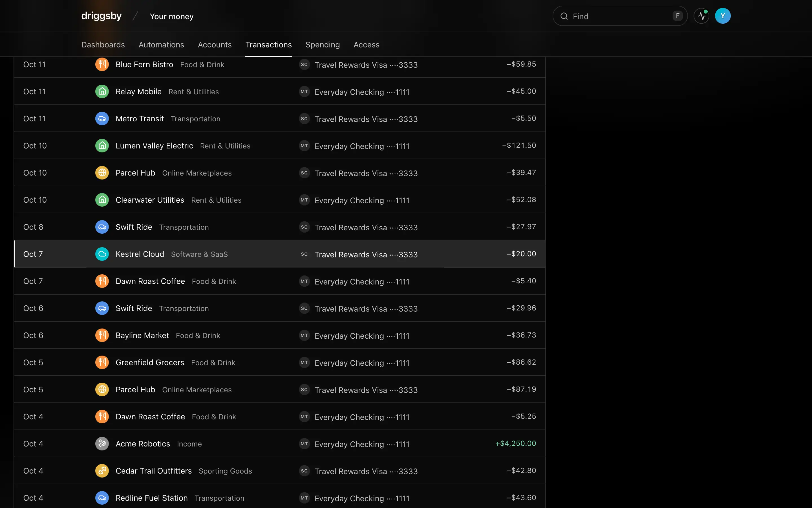Open the Access tab
The width and height of the screenshot is (812, 508).
(x=367, y=45)
